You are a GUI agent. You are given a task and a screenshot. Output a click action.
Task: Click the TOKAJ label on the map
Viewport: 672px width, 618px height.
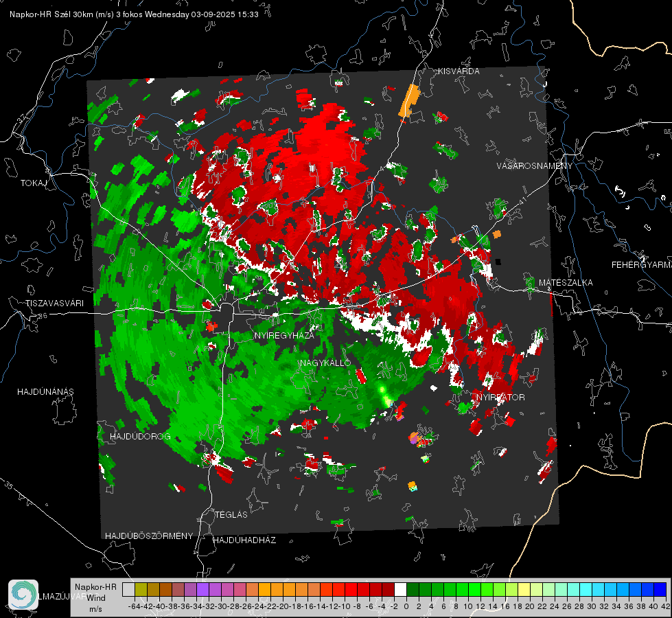[x=34, y=183]
